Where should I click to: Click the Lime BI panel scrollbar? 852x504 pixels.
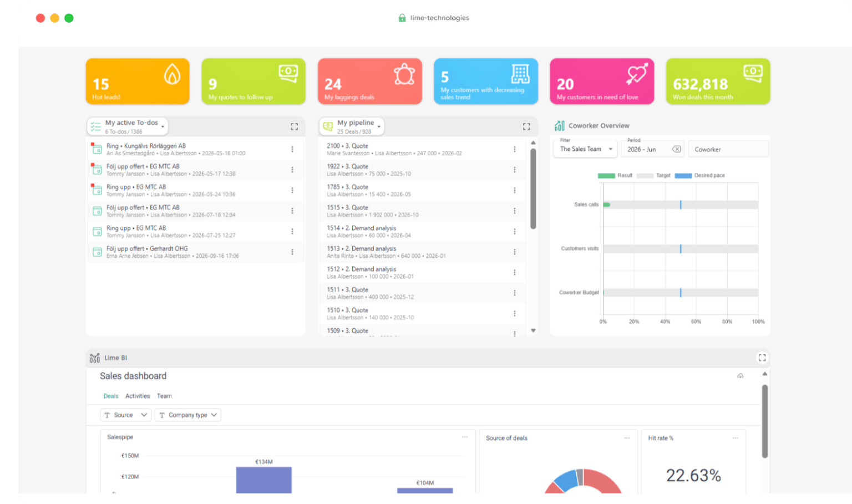tap(764, 421)
